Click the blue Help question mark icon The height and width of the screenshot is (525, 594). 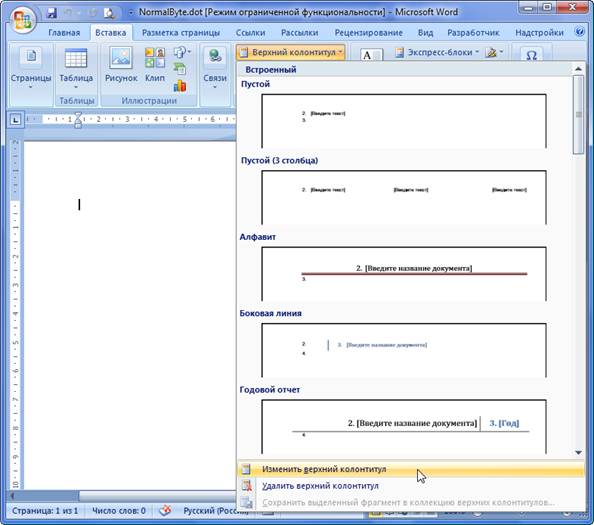pos(580,31)
